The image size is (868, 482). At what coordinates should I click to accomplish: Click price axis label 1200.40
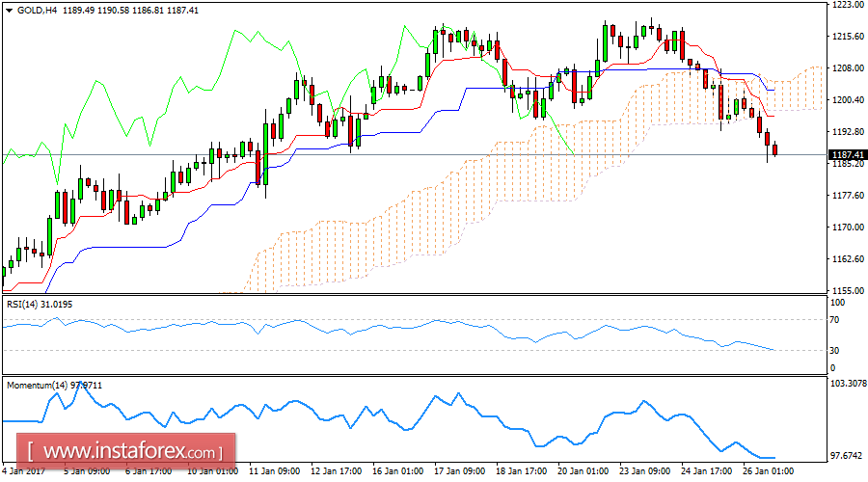tap(849, 100)
